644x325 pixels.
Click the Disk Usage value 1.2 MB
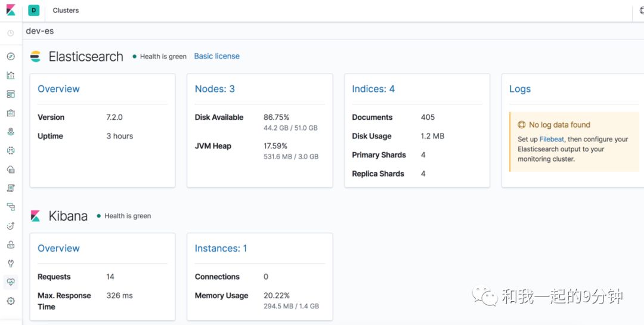[x=432, y=136]
